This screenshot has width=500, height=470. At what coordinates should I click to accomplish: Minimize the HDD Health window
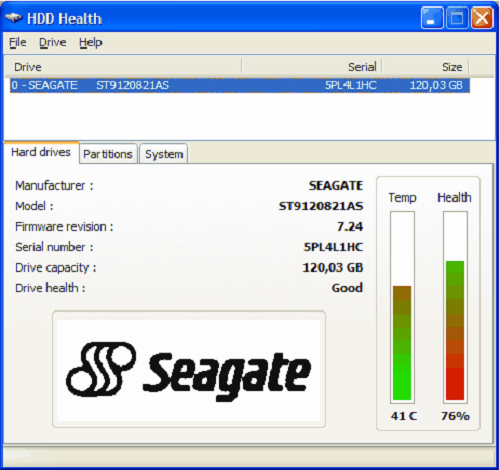click(x=432, y=18)
